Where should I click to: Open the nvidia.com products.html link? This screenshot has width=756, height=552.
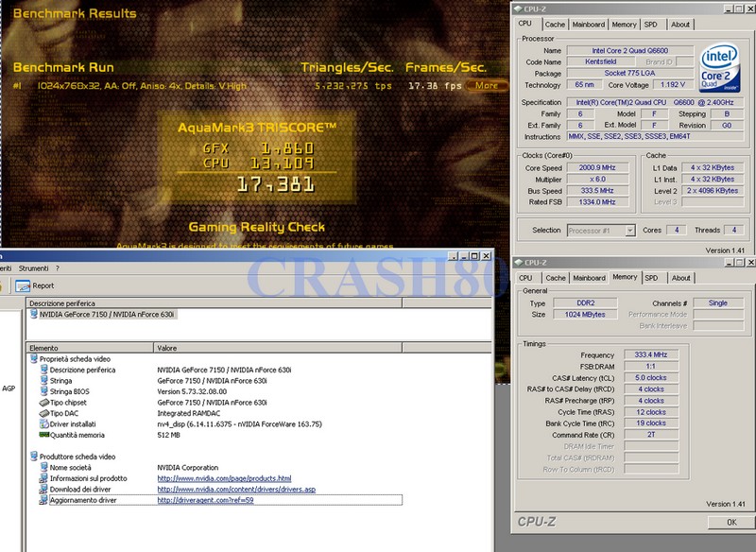click(x=224, y=478)
